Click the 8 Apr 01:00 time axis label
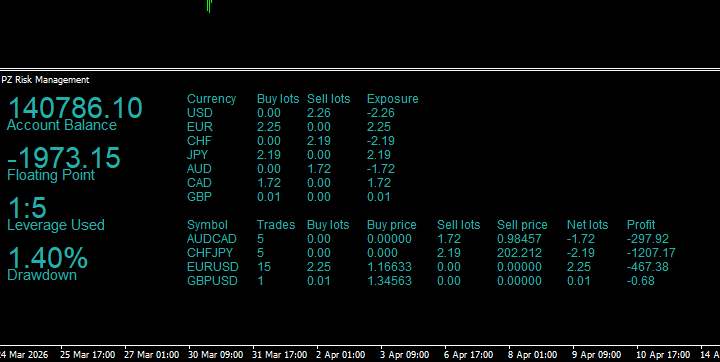720x362 pixels. point(532,355)
